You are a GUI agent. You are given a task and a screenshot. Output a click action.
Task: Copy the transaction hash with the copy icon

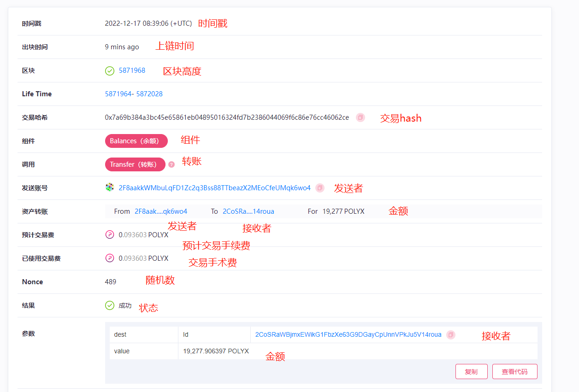(360, 117)
